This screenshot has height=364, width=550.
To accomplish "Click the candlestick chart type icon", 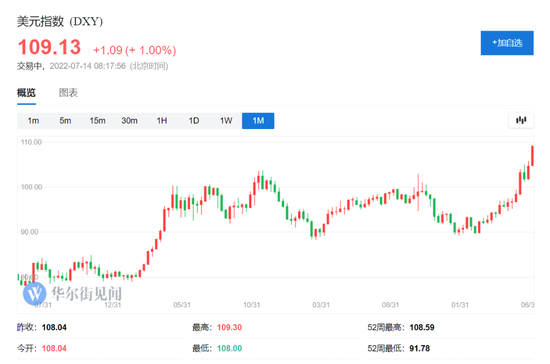I will [x=521, y=120].
